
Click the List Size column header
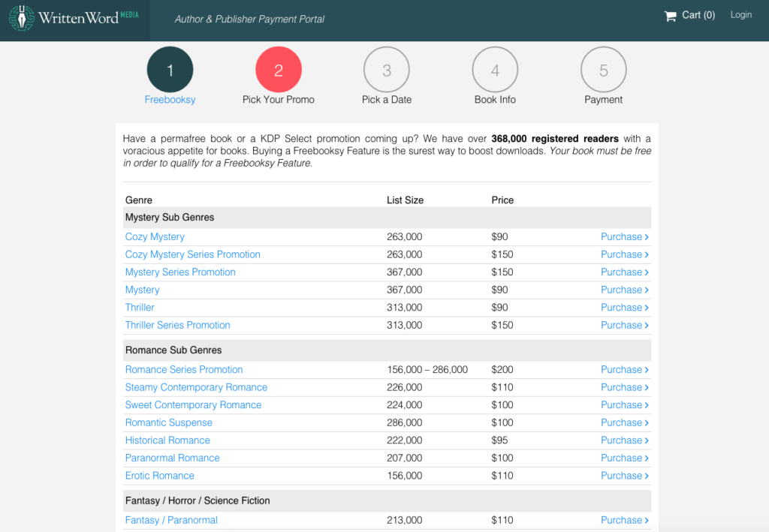click(405, 200)
